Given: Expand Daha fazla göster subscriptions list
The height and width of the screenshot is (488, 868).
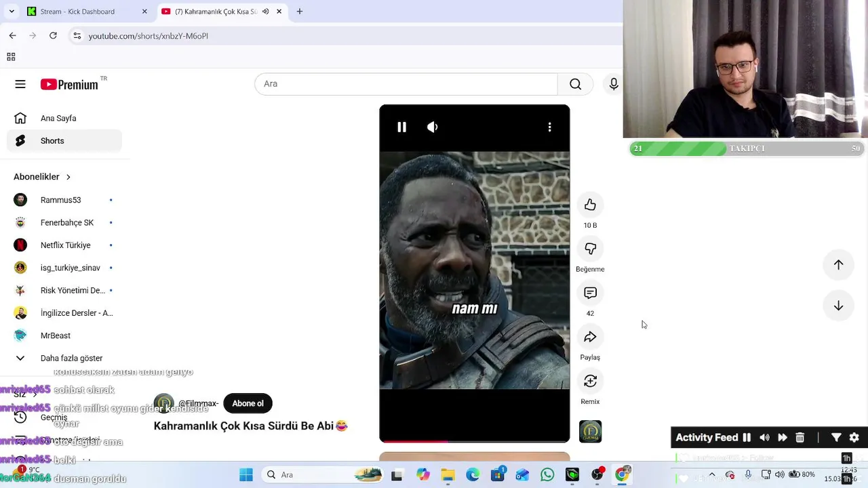Looking at the screenshot, I should coord(64,358).
